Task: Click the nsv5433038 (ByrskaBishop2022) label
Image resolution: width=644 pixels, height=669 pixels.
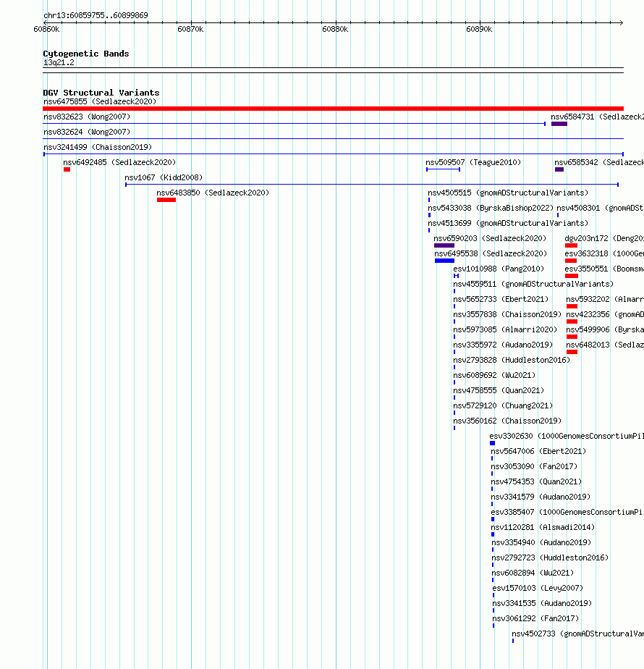Action: tap(491, 209)
